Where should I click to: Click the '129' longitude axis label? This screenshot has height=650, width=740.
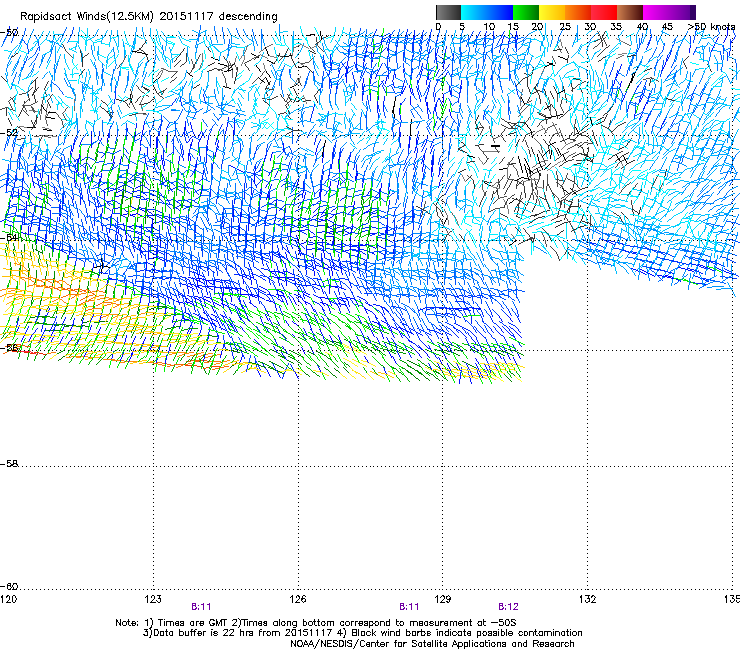click(x=443, y=599)
